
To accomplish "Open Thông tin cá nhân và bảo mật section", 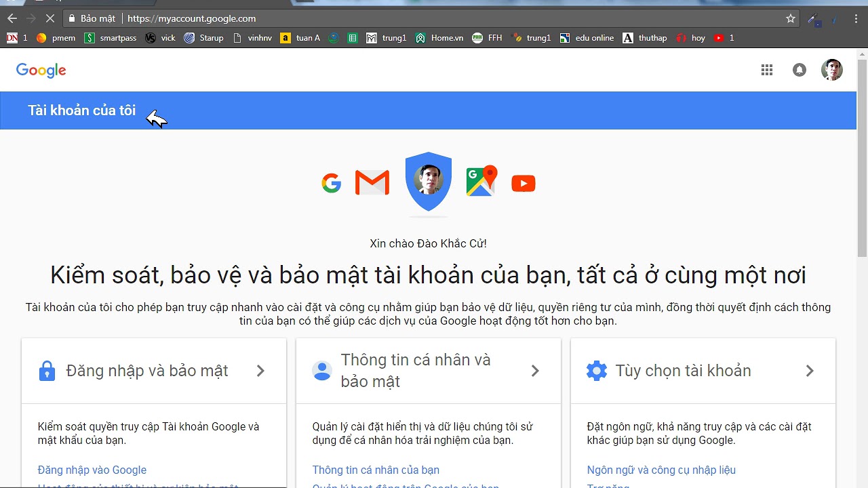I will point(416,371).
